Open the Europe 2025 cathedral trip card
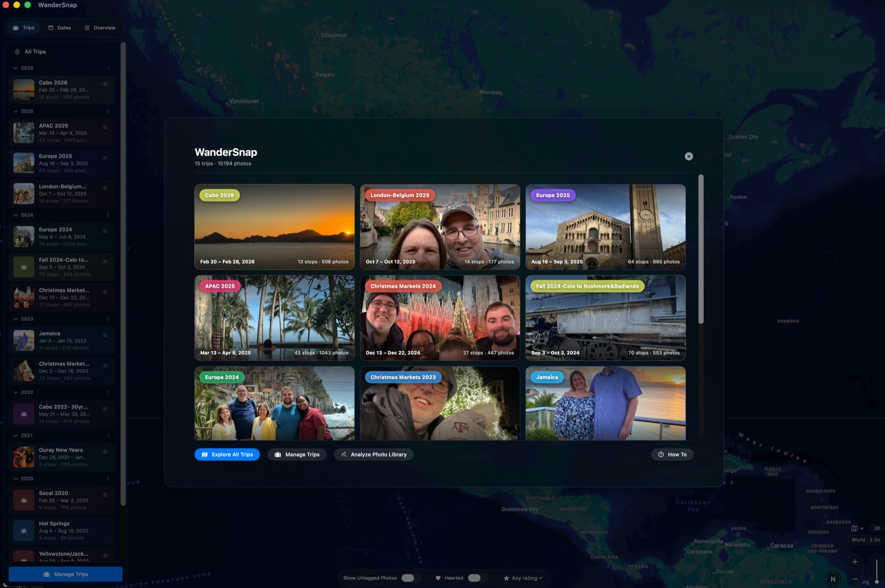Screen dimensions: 885x588 coord(606,227)
